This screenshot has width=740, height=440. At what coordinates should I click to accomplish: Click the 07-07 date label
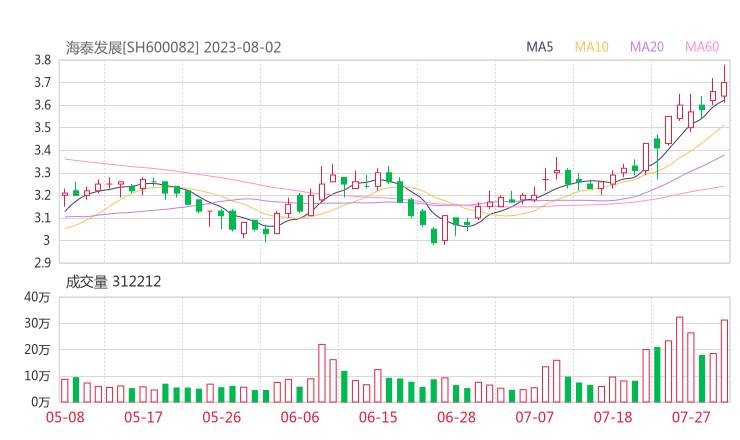[x=534, y=417]
